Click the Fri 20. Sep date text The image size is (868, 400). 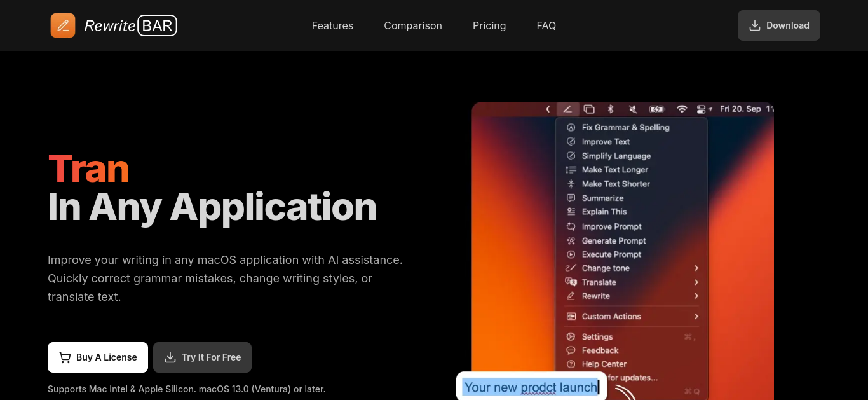pyautogui.click(x=740, y=109)
